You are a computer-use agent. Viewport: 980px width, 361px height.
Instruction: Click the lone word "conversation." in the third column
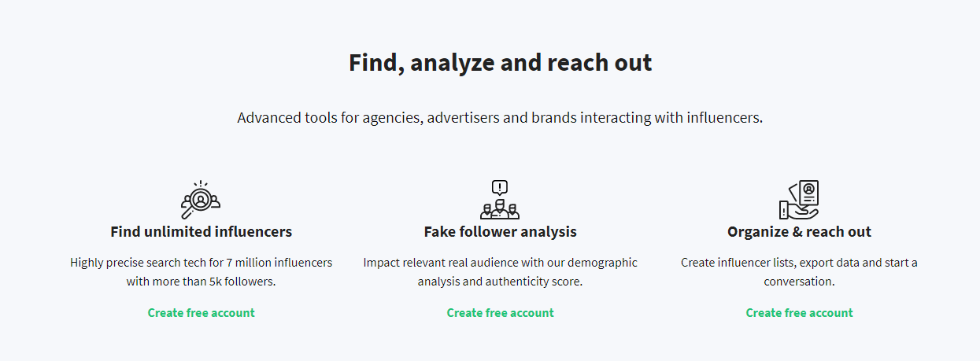pyautogui.click(x=799, y=282)
